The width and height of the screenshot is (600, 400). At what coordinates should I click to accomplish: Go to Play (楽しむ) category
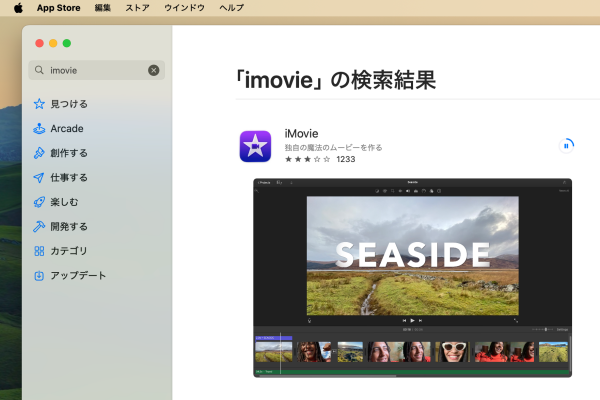tap(65, 202)
